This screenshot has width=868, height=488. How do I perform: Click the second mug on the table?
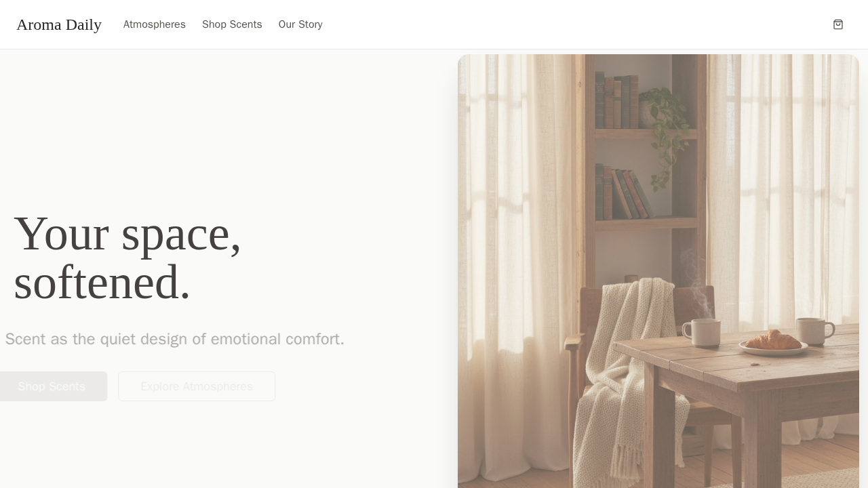pos(814,331)
